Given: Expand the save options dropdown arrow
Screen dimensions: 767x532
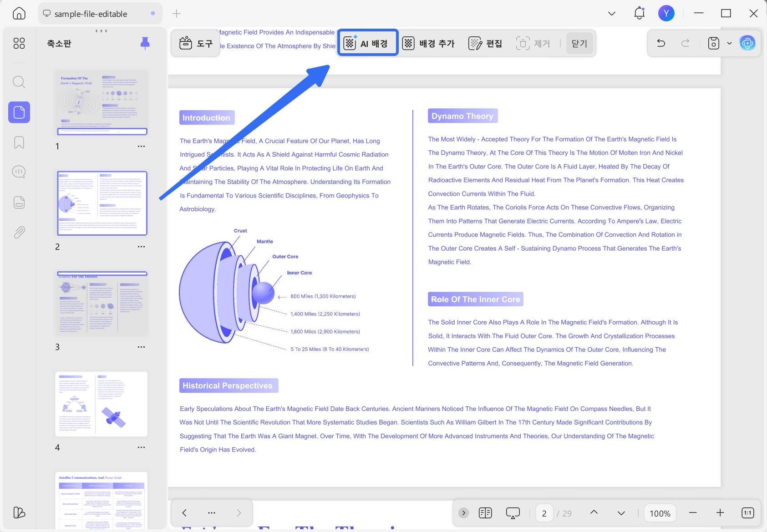Looking at the screenshot, I should 729,43.
